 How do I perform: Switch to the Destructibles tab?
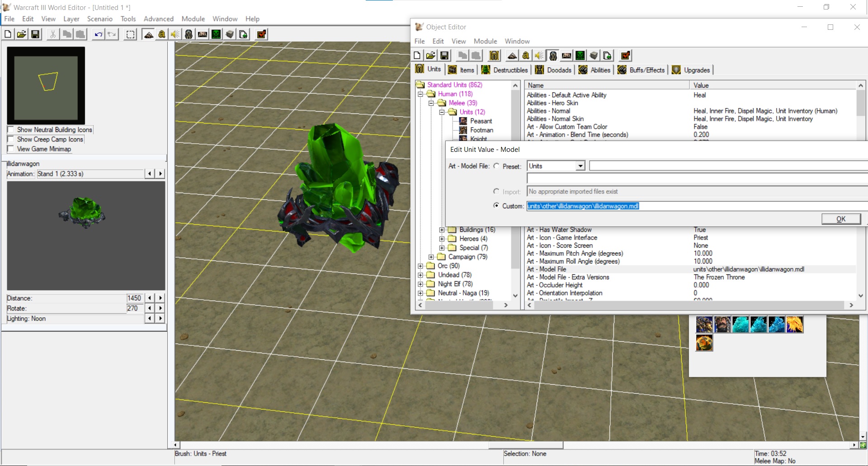[505, 70]
